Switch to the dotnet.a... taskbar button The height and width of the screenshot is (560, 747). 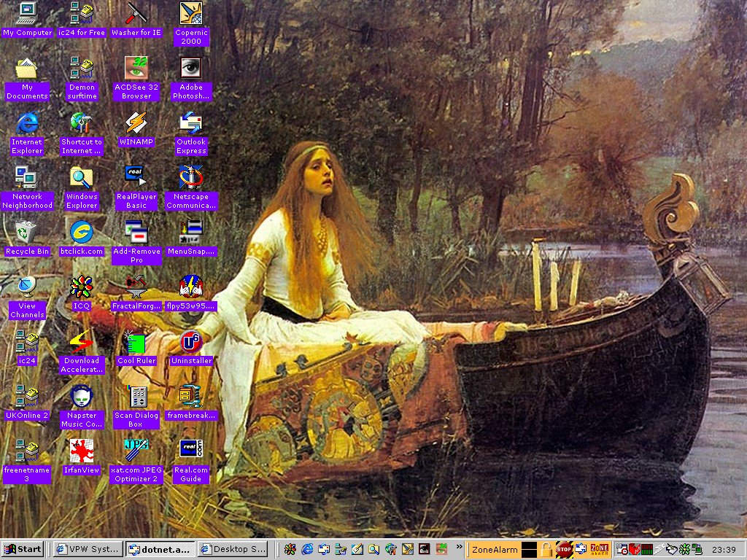[x=159, y=549]
